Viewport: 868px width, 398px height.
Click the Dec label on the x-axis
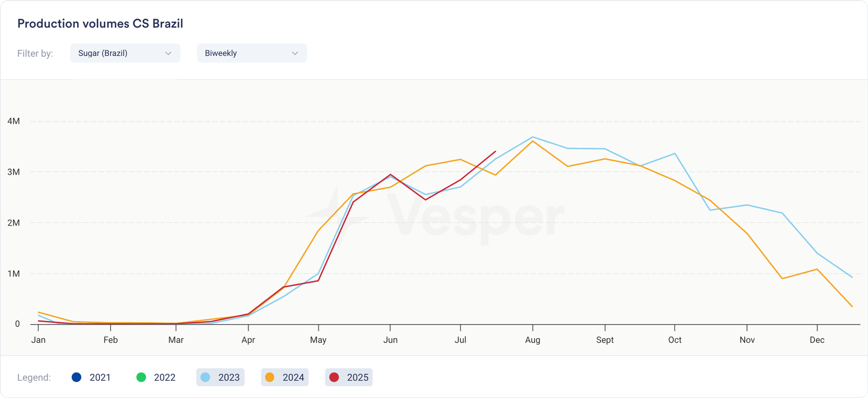(817, 340)
